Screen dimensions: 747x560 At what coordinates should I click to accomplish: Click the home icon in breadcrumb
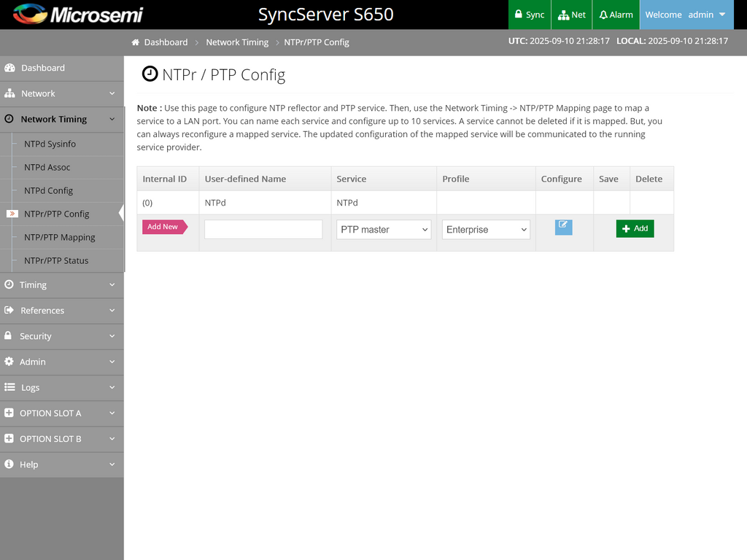135,42
